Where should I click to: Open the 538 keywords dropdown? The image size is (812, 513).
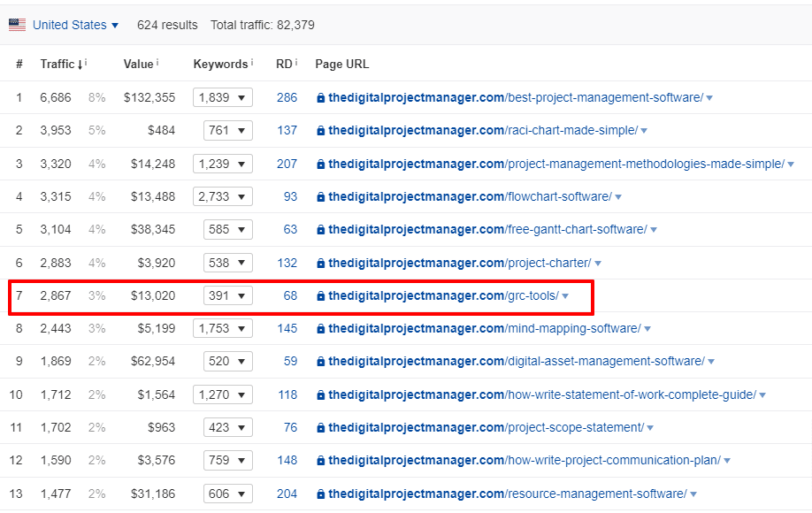point(228,263)
